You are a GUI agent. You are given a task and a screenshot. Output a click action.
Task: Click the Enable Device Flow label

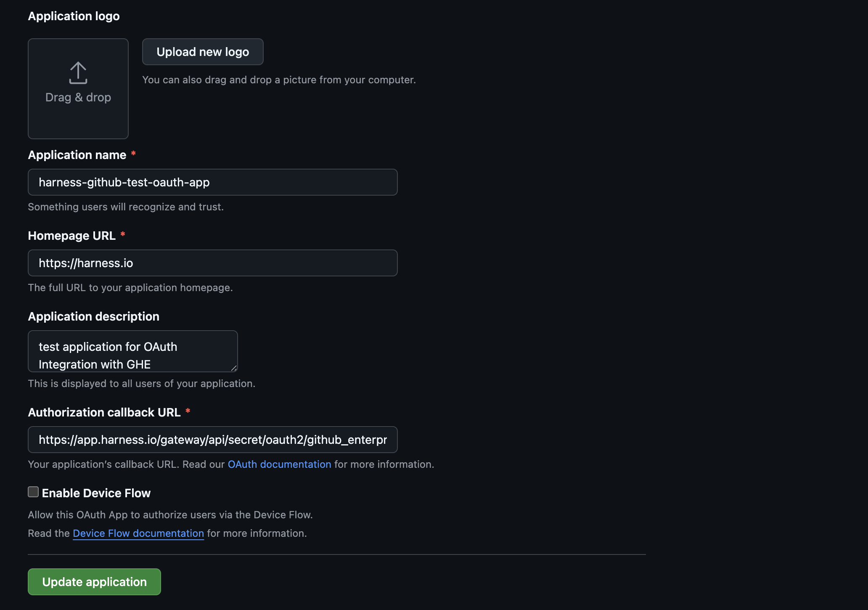coord(96,493)
